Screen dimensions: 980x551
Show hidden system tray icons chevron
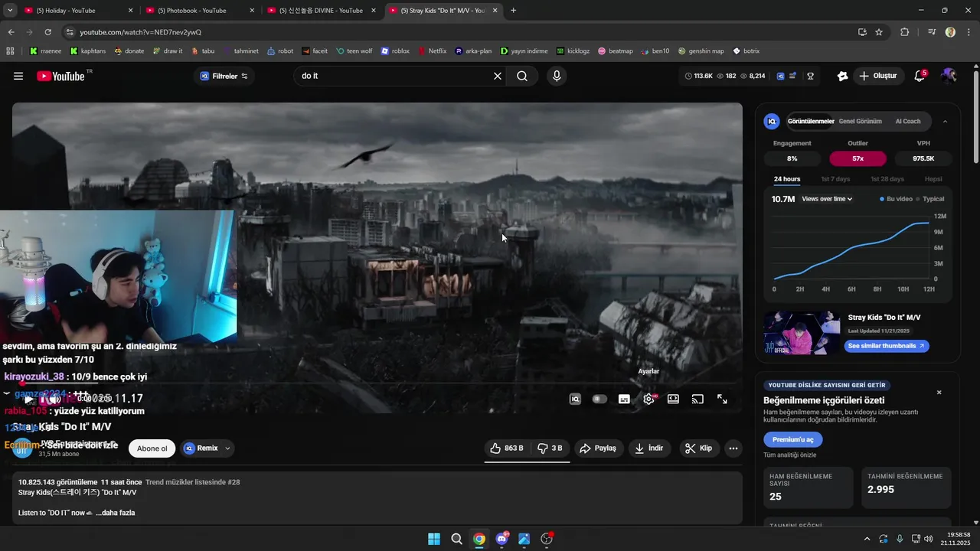click(867, 539)
